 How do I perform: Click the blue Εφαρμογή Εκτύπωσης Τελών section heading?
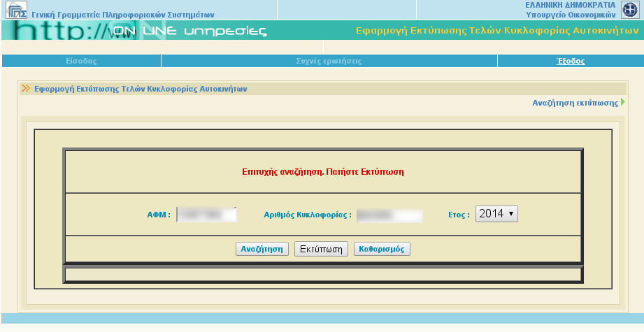(x=141, y=89)
